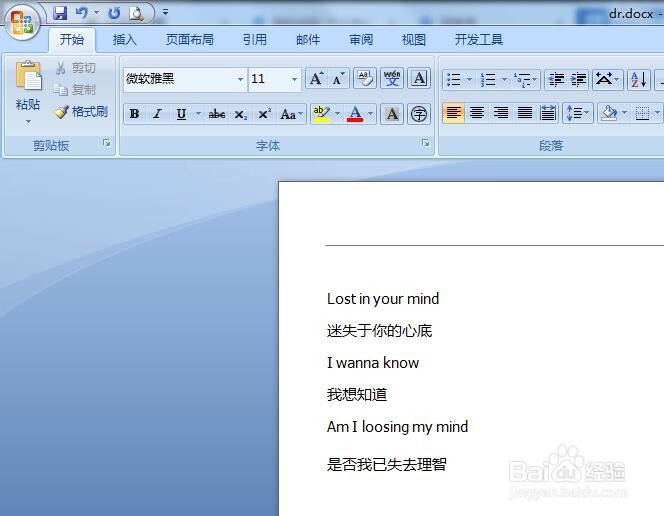Expand the bullet list style arrow
664x516 pixels.
click(469, 79)
